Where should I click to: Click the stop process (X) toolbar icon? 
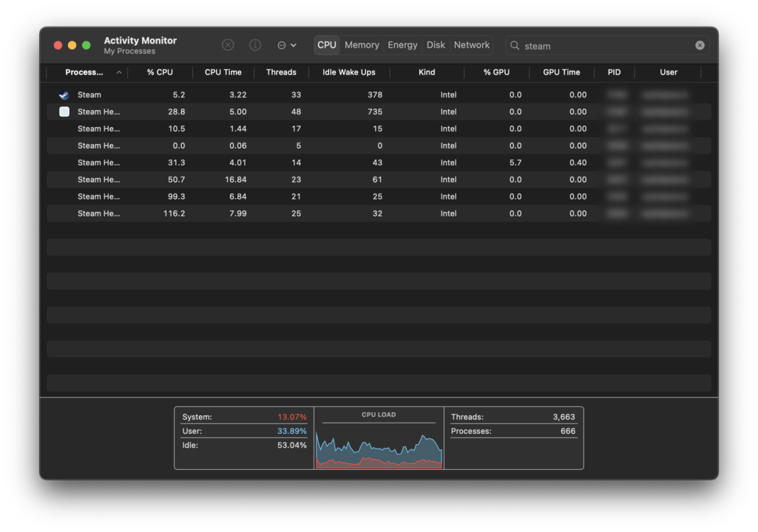point(228,45)
